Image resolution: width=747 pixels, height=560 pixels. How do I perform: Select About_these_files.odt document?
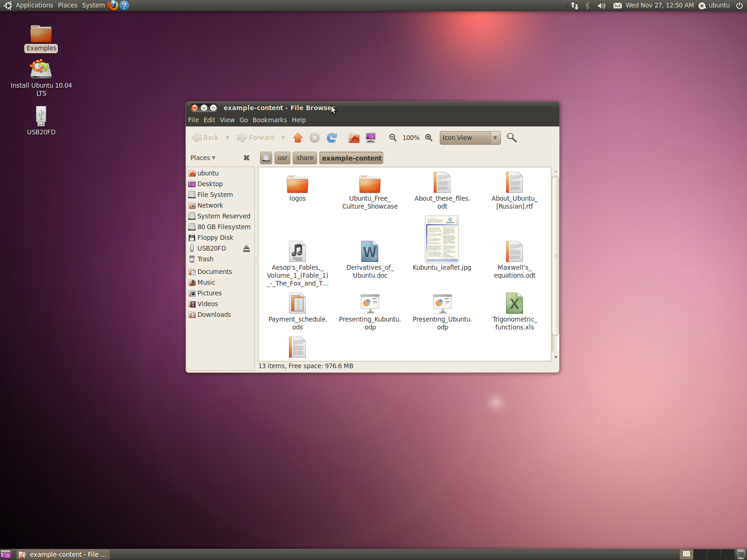click(x=442, y=182)
